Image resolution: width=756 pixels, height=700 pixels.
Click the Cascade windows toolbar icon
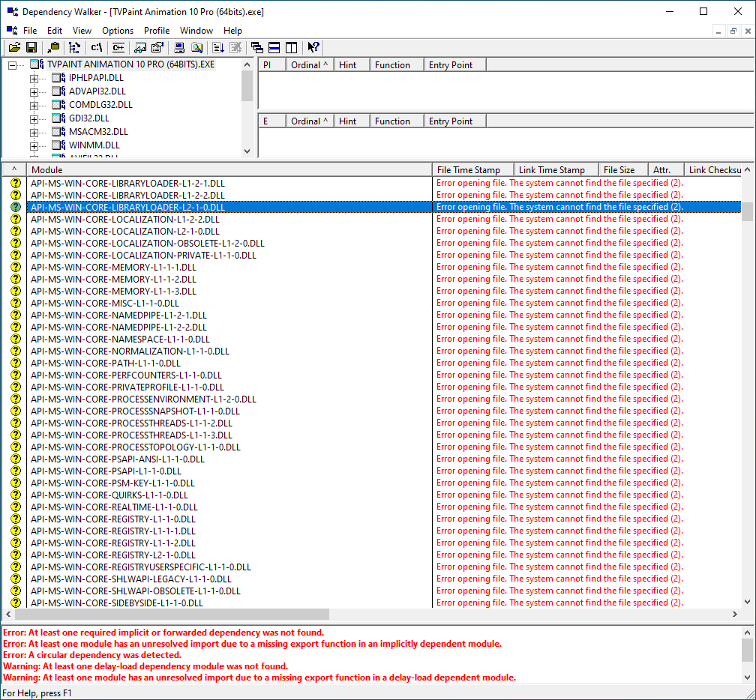click(257, 47)
